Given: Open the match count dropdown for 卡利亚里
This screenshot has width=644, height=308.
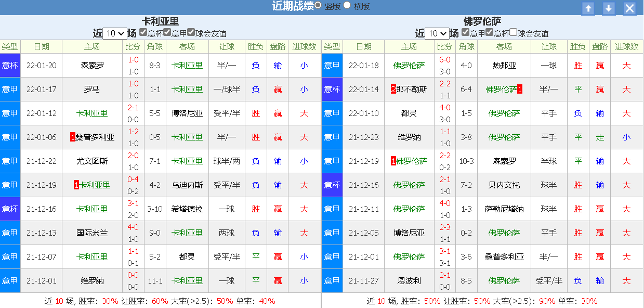Looking at the screenshot, I should coord(115,33).
